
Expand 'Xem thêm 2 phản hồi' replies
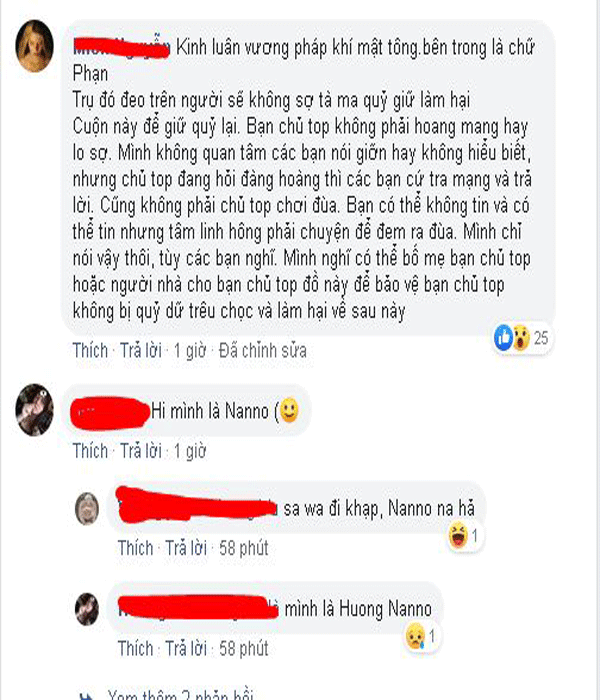[x=180, y=695]
